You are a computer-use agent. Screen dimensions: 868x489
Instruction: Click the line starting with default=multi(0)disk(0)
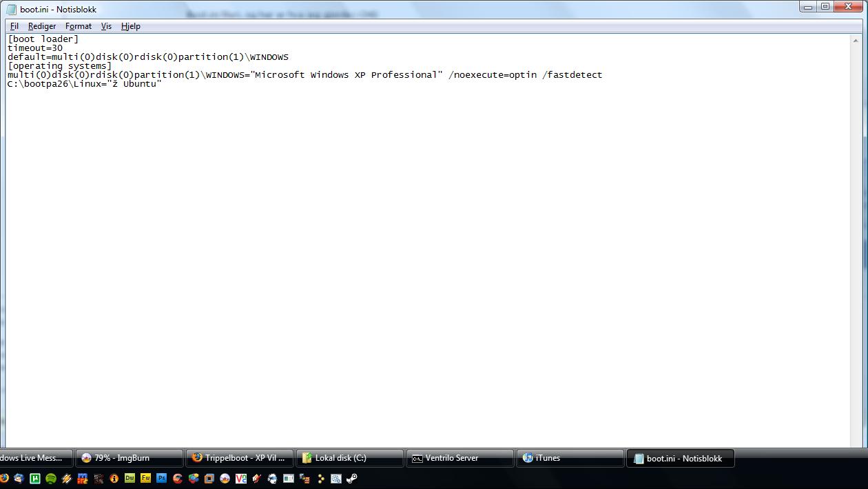147,57
